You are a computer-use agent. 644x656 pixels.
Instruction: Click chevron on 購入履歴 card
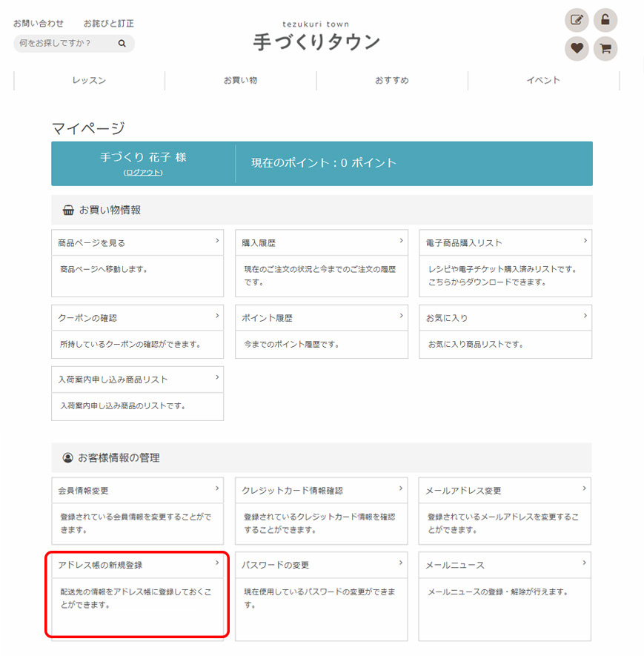click(401, 241)
